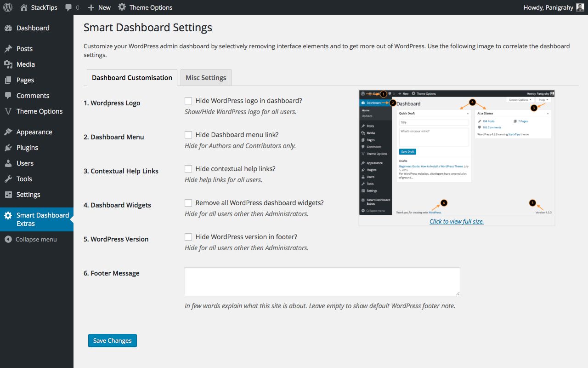
Task: Open Click to view full size link
Action: point(457,221)
